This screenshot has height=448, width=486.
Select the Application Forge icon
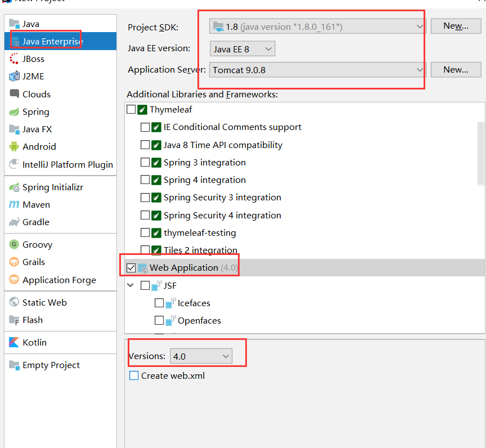click(x=14, y=280)
